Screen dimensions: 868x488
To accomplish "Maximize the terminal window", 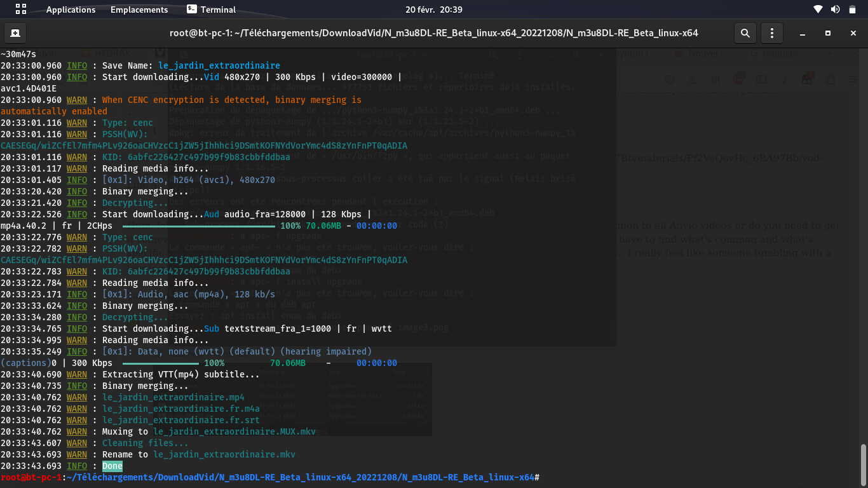I will (827, 33).
